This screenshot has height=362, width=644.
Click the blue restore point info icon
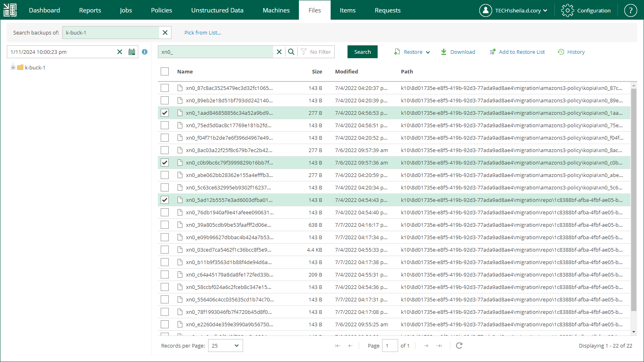(145, 52)
